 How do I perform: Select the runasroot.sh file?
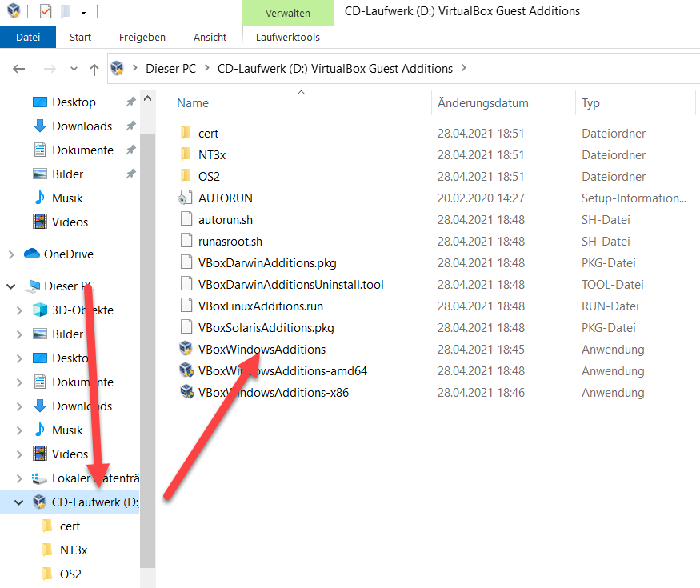click(230, 241)
